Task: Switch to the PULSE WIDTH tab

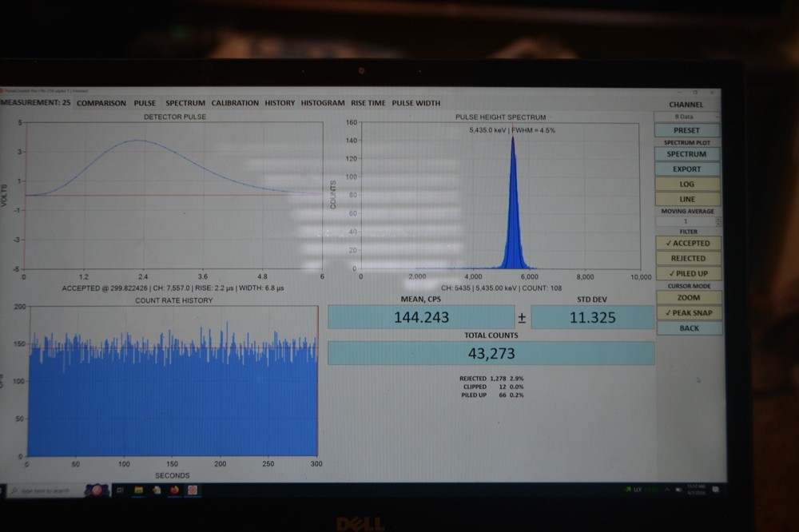Action: (415, 103)
